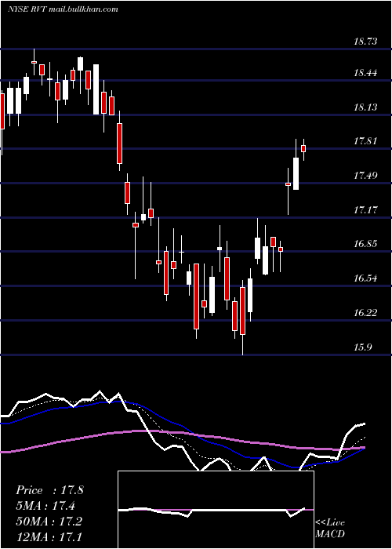Click the 16.22 price level label
Viewport: 392px width, 549px height.
[x=365, y=313]
